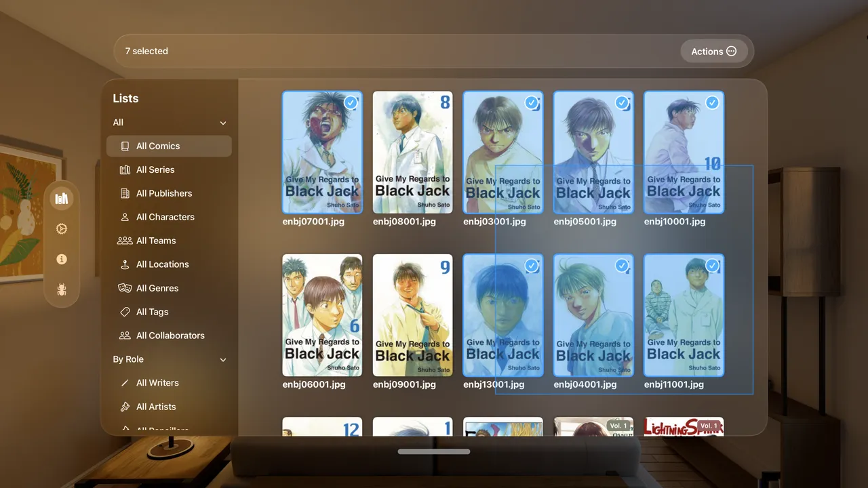Screen dimensions: 868x488
Task: Click the building icon beside All Publishers
Action: [125, 193]
